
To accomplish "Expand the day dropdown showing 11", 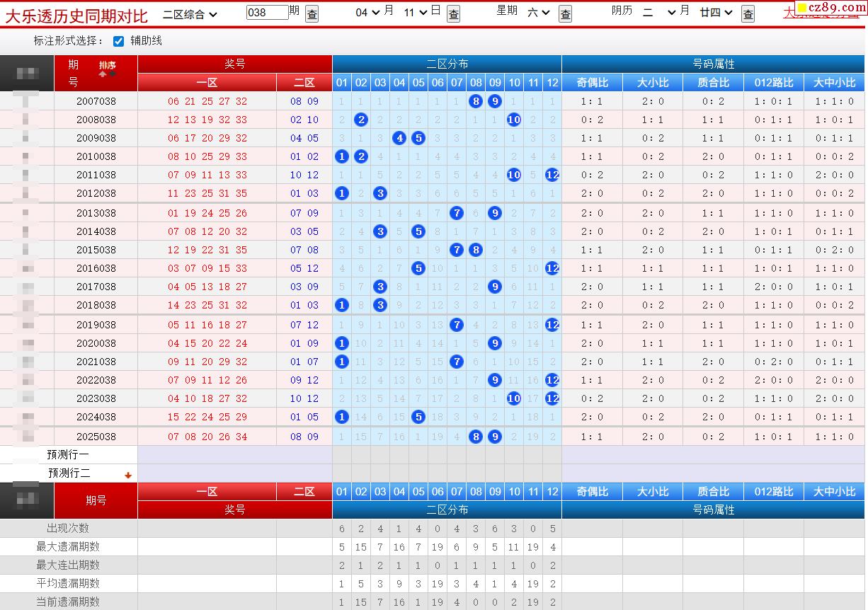I will click(x=415, y=12).
